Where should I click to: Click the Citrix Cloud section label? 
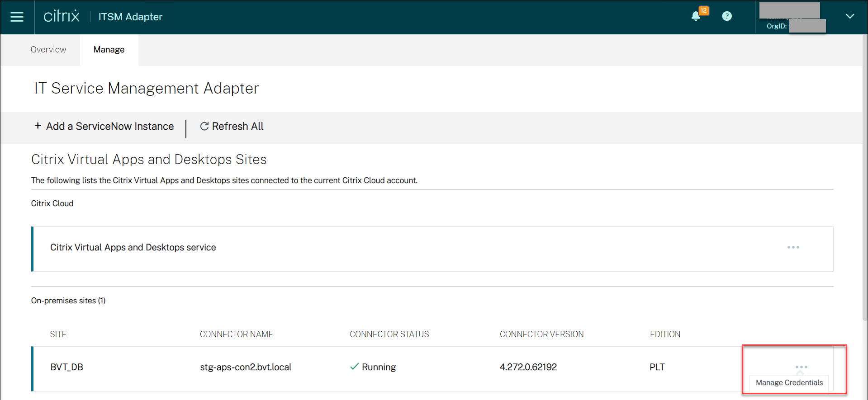52,203
